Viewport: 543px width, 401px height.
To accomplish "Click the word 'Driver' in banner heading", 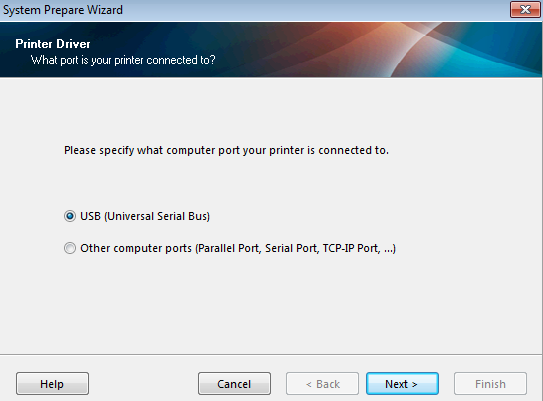I will 73,44.
